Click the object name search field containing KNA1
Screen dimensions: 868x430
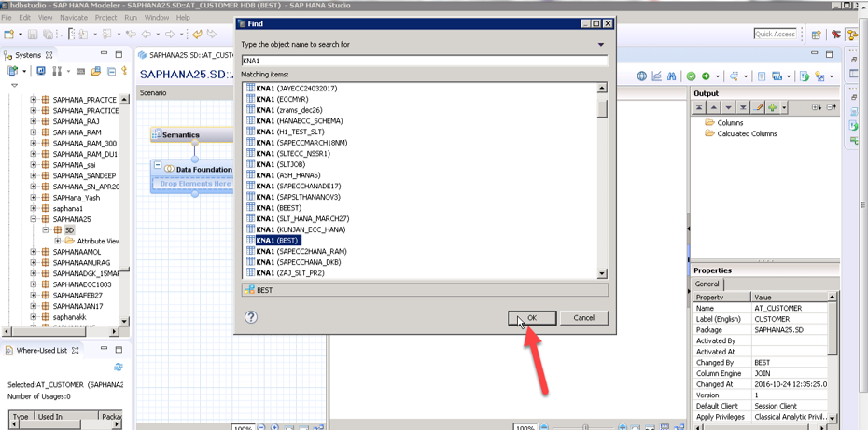pos(425,61)
